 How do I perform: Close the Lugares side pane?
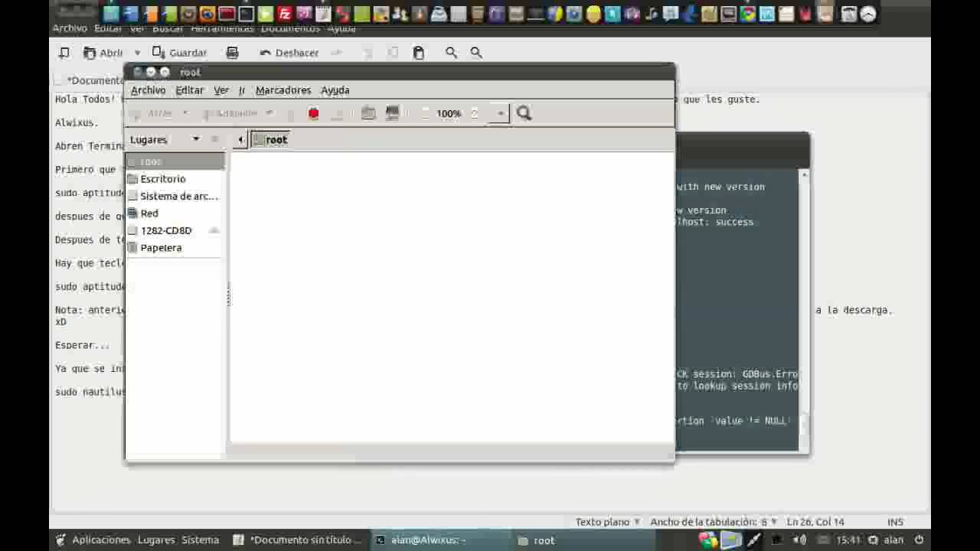[x=215, y=139]
